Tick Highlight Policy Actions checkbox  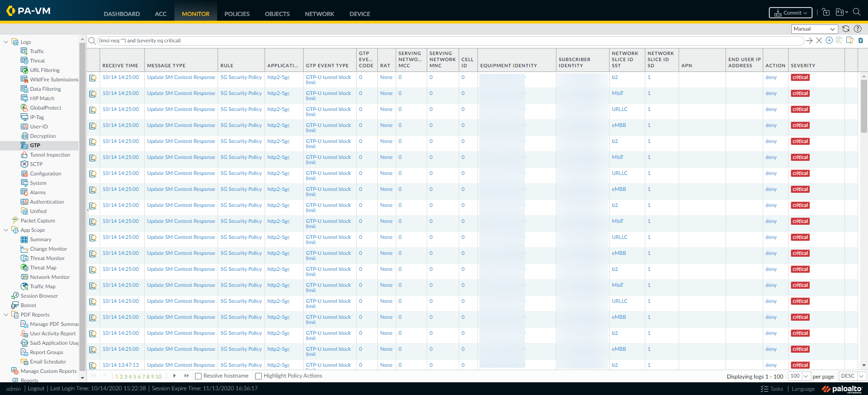pyautogui.click(x=258, y=376)
